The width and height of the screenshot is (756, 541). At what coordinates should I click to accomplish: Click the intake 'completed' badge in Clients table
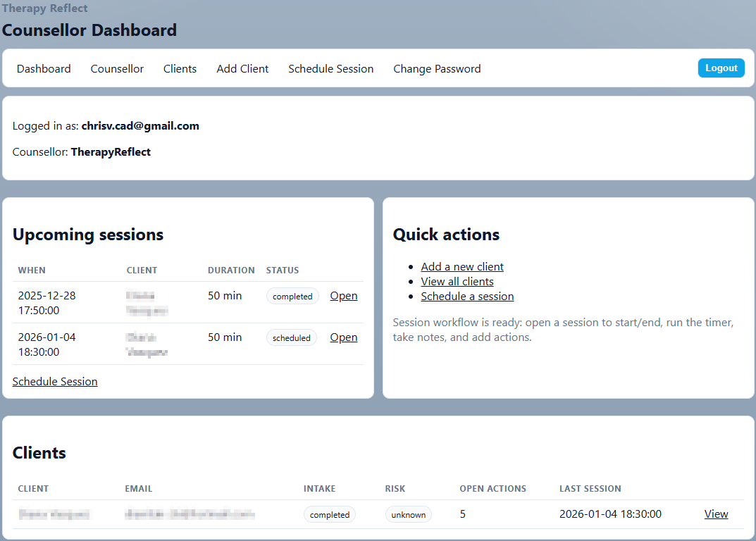(x=330, y=515)
